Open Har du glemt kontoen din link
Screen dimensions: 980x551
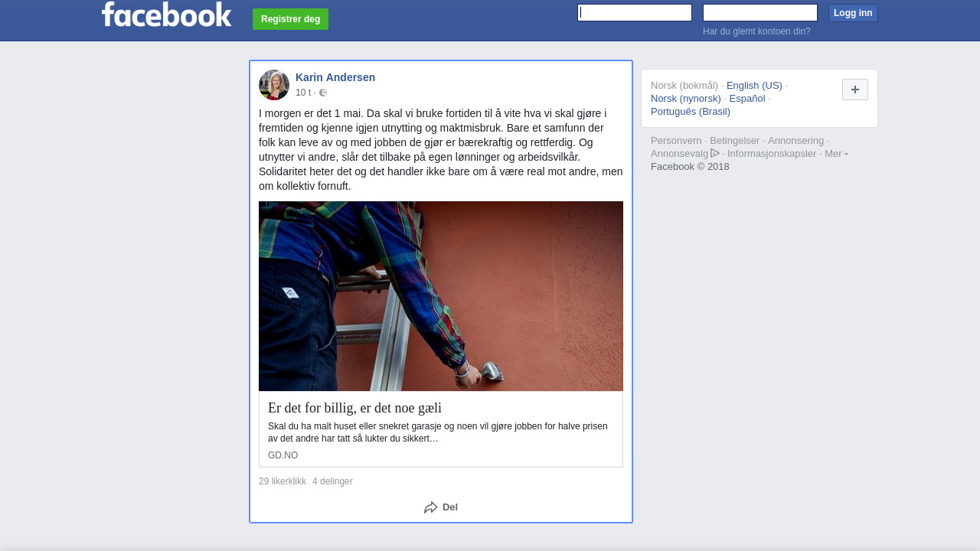click(756, 31)
